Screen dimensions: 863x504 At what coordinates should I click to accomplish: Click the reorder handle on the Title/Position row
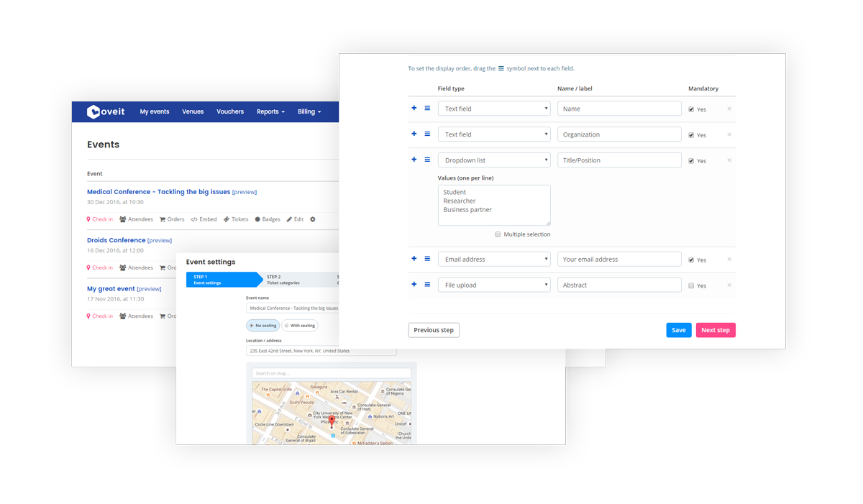[x=427, y=160]
